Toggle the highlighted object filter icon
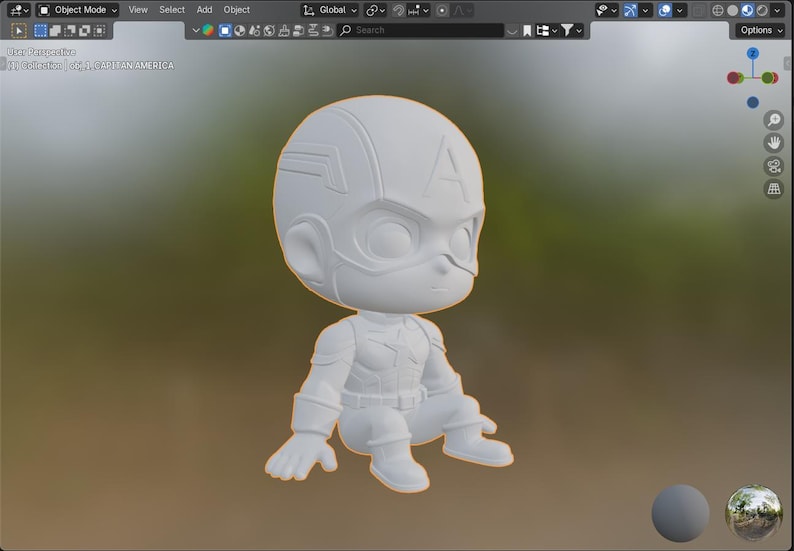The width and height of the screenshot is (794, 551). 225,30
